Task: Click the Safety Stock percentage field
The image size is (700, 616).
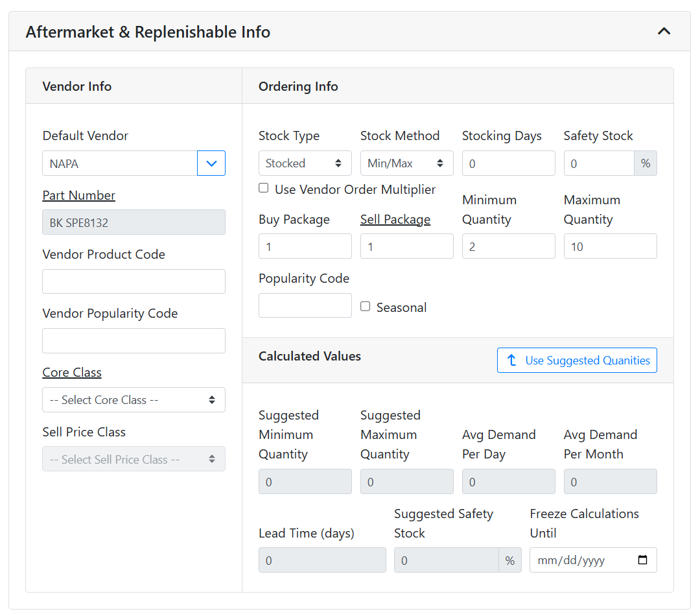Action: click(598, 163)
